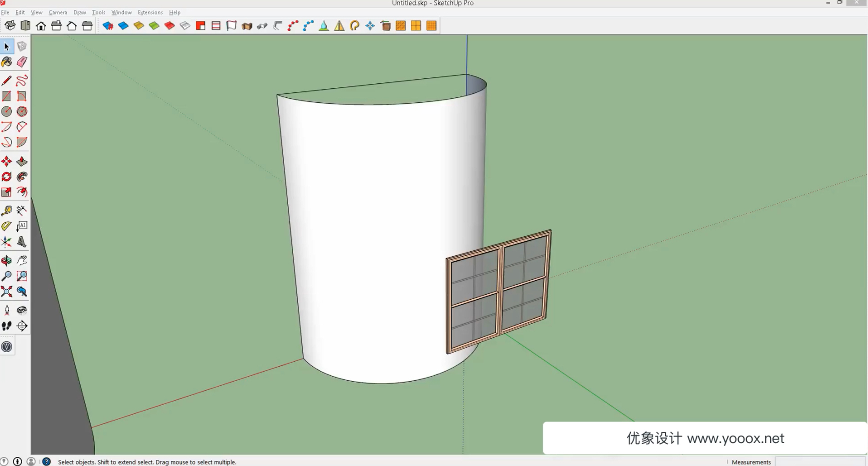The height and width of the screenshot is (466, 868).
Task: Activate the Walk footprints tool
Action: (6, 326)
